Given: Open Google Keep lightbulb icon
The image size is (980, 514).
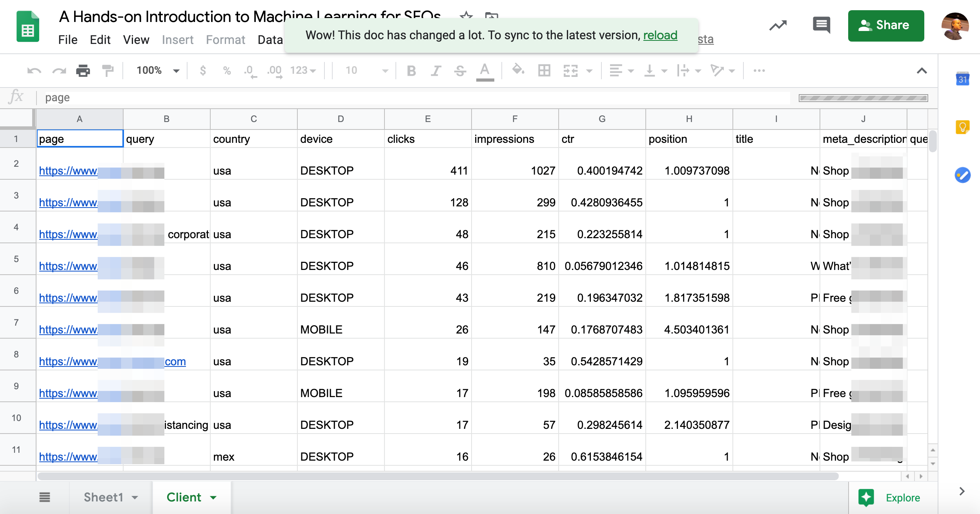Looking at the screenshot, I should [x=962, y=127].
